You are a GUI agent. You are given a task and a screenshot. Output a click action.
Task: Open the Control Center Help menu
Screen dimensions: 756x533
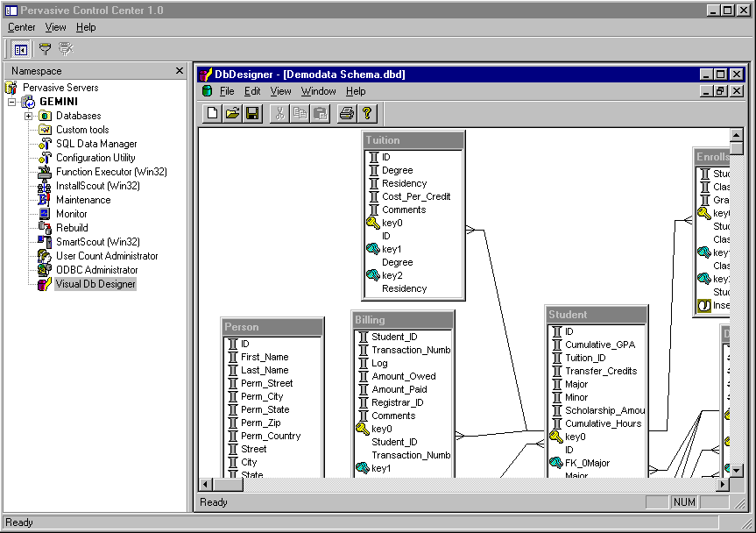click(86, 27)
